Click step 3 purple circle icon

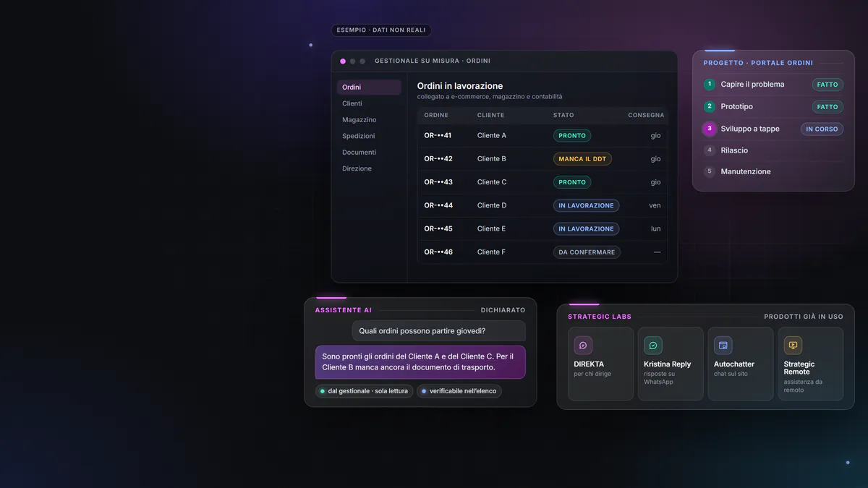tap(710, 129)
